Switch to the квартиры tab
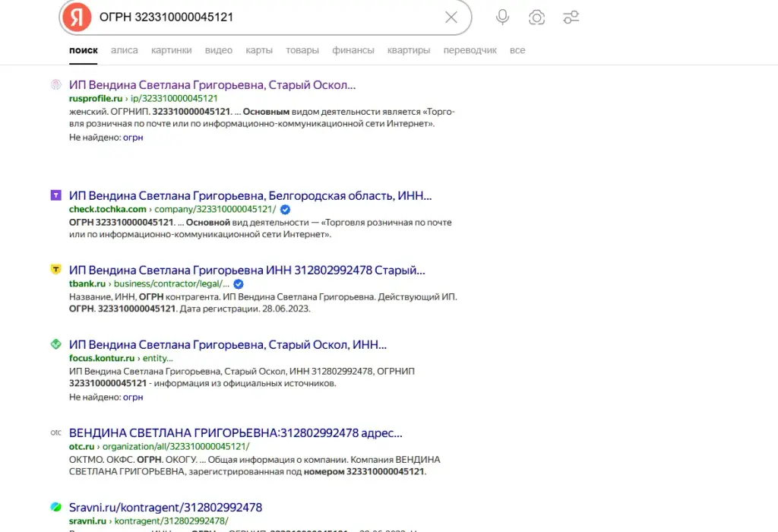 [x=409, y=50]
